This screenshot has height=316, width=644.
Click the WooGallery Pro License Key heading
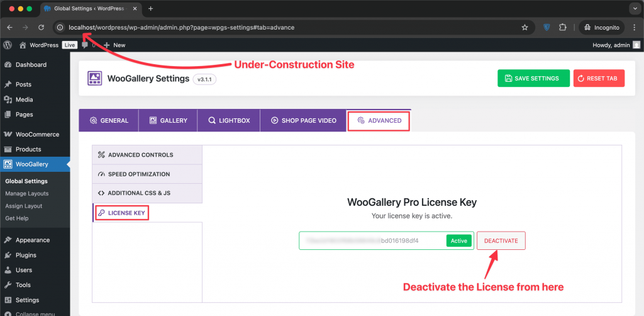coord(411,202)
